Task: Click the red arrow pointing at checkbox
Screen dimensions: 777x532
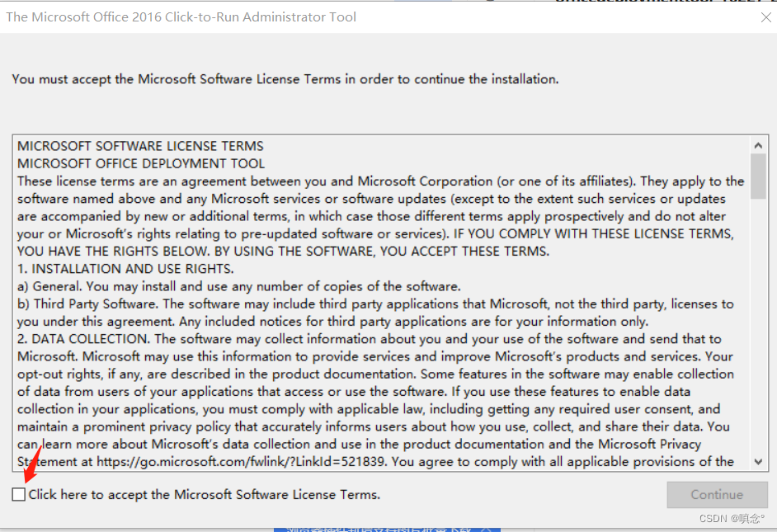Action: (31, 474)
